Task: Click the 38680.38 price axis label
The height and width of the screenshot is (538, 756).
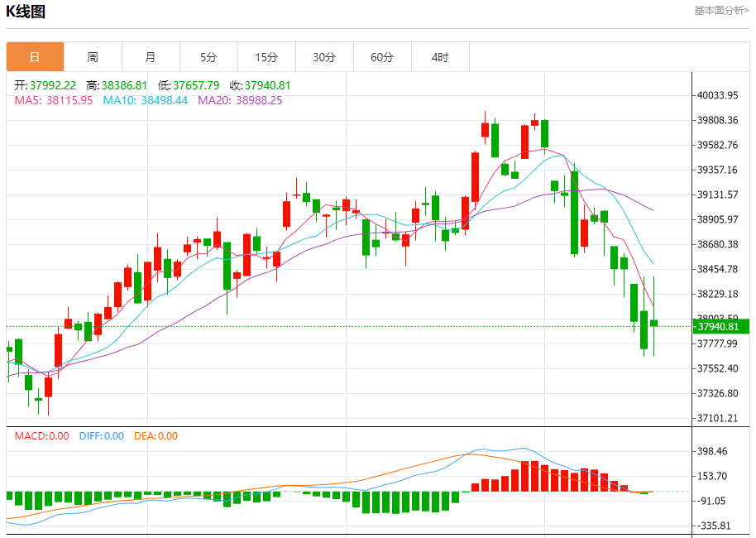Action: 717,245
